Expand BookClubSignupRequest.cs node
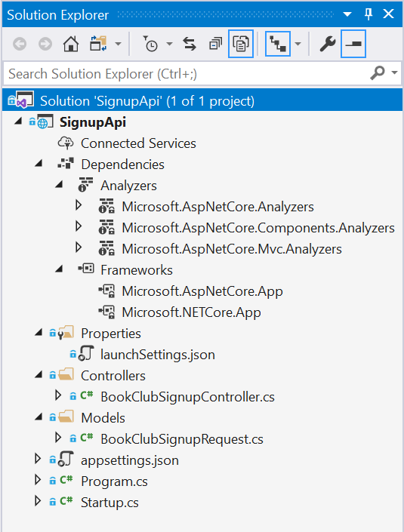This screenshot has width=404, height=532. tap(58, 438)
